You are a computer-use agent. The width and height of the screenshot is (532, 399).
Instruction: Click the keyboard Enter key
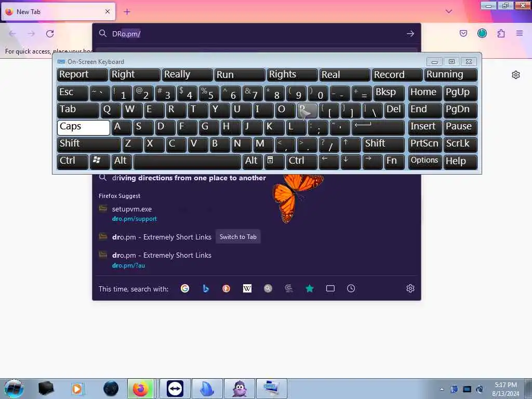click(x=378, y=128)
